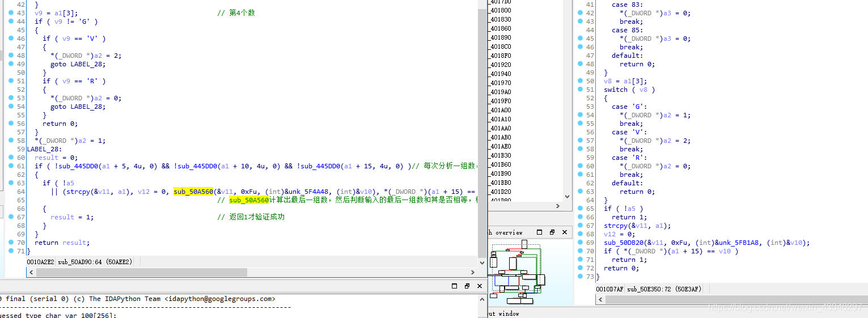Screen dimensions: 868x318
Task: Toggle breakpoint dot on line 69 in sub_50E350 view
Action: click(580, 242)
